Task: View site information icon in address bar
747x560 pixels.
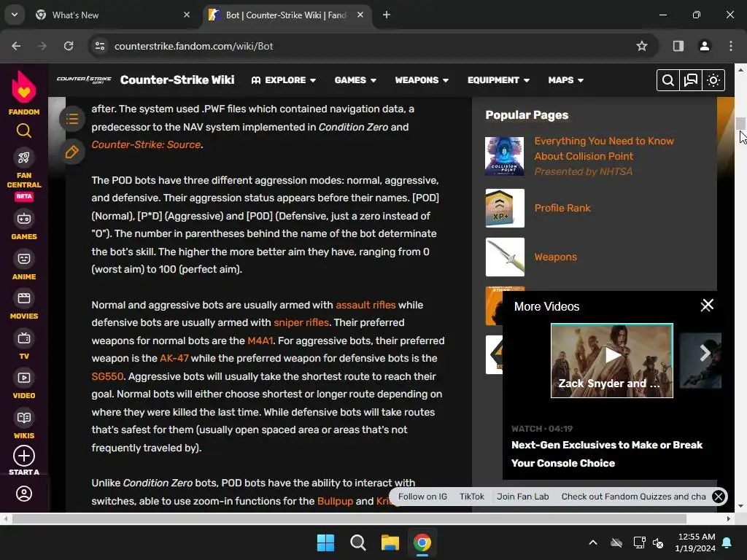Action: (x=100, y=46)
